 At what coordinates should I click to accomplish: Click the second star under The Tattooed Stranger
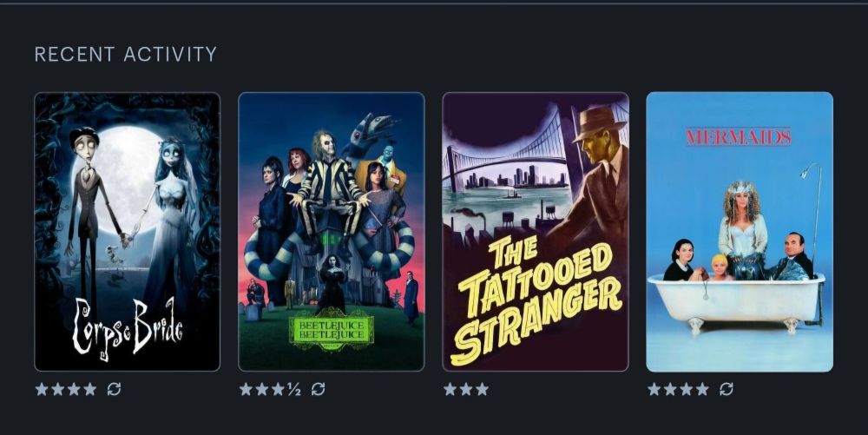click(466, 389)
